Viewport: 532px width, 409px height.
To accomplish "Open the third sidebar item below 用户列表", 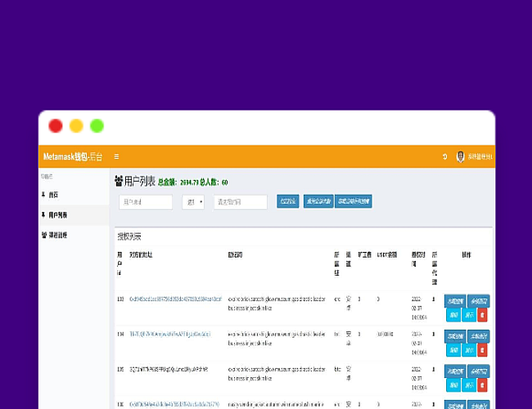I will pyautogui.click(x=57, y=236).
